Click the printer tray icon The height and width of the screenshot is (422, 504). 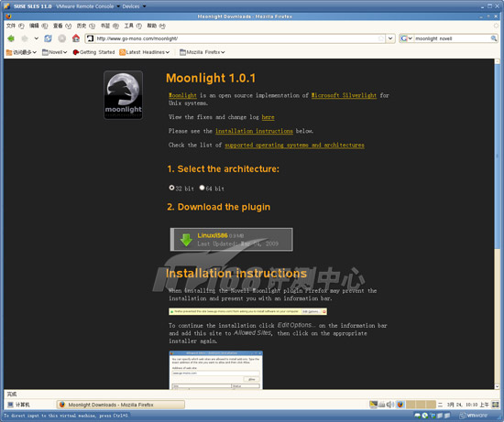381,405
